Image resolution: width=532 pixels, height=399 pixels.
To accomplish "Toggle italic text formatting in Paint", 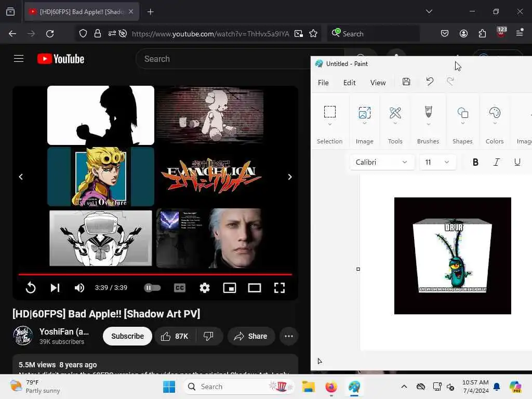I will tap(496, 162).
